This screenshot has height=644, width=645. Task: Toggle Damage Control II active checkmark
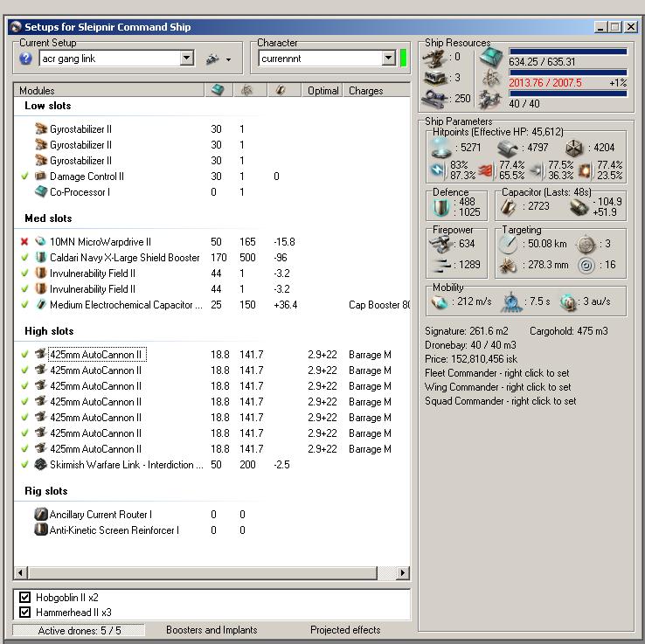click(x=24, y=176)
